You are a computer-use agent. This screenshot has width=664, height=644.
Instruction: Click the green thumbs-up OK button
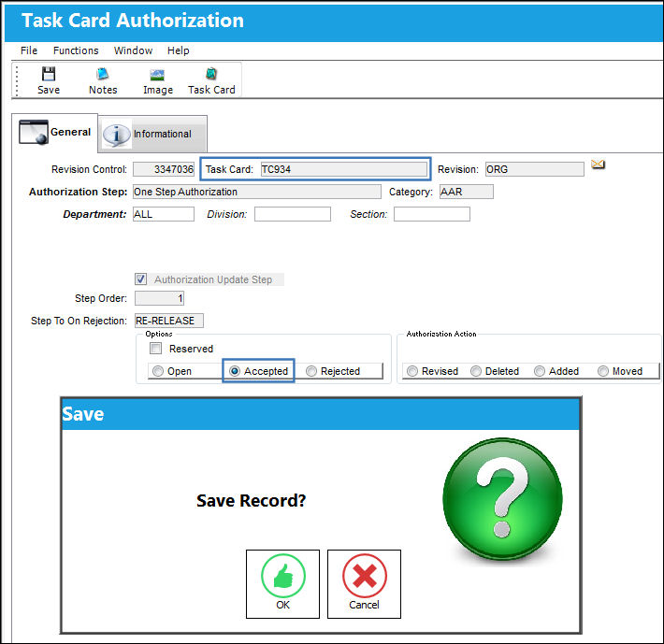click(x=282, y=583)
